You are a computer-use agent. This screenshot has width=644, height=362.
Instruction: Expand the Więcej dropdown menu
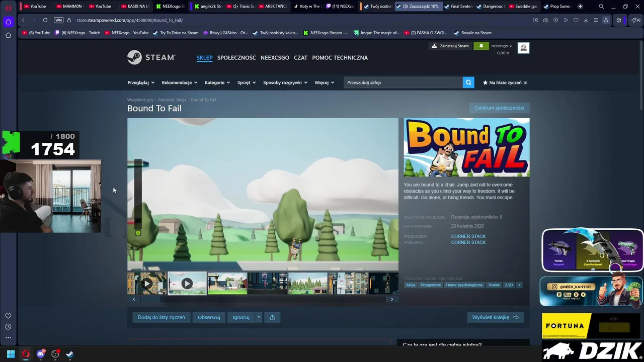(x=325, y=82)
